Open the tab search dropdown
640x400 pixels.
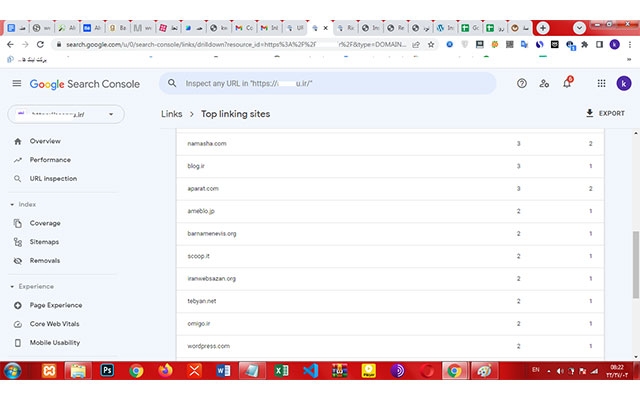pos(579,28)
